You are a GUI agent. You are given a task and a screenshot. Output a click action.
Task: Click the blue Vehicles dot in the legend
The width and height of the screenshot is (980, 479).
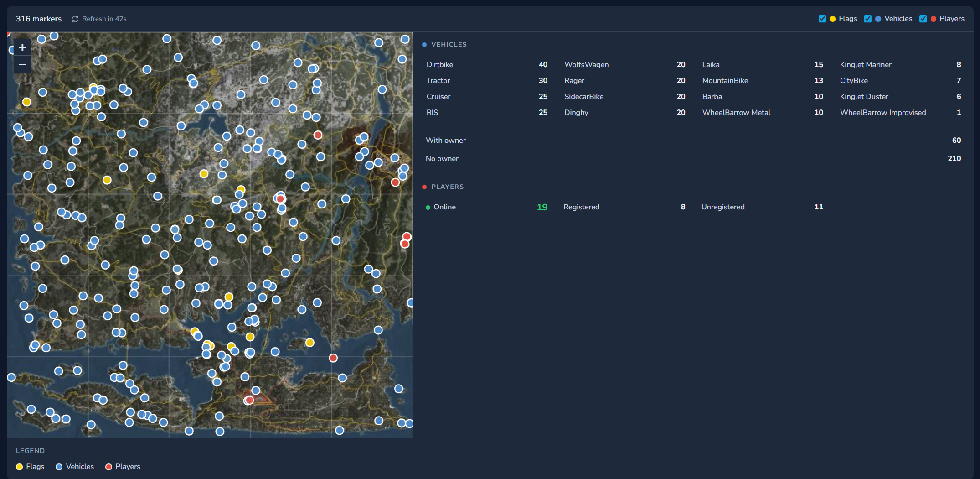59,467
